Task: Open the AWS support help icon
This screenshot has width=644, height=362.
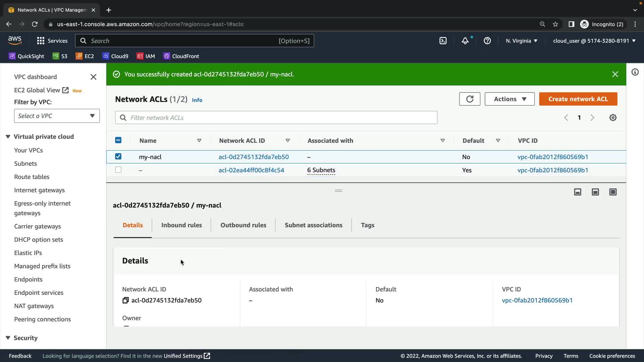Action: pos(487,41)
